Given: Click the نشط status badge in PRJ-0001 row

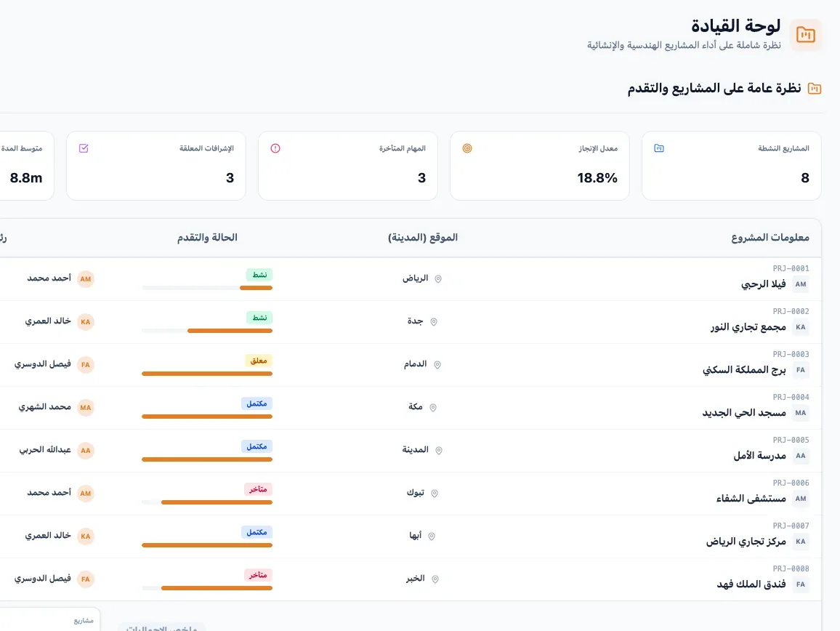Looking at the screenshot, I should coord(259,275).
